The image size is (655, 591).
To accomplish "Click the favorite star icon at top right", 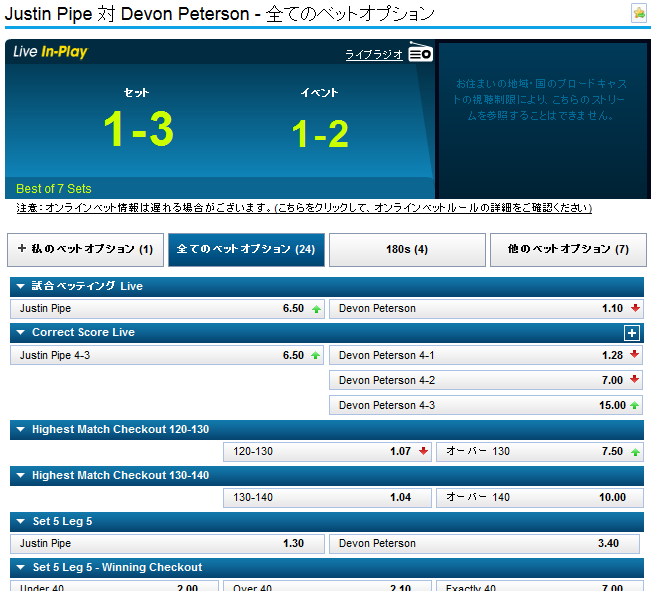I will (x=639, y=13).
